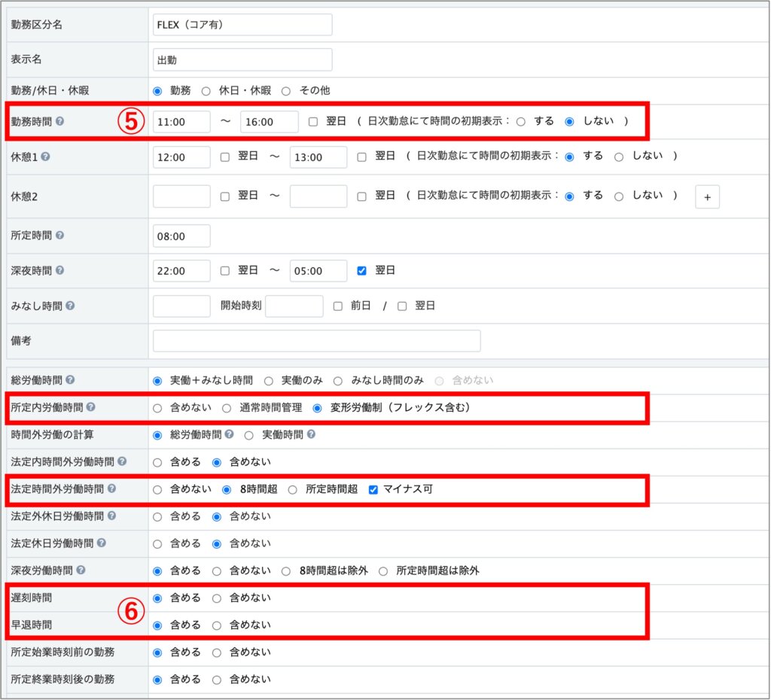This screenshot has width=771, height=700.
Task: Toggle the マイナス可 checkbox
Action: point(373,489)
